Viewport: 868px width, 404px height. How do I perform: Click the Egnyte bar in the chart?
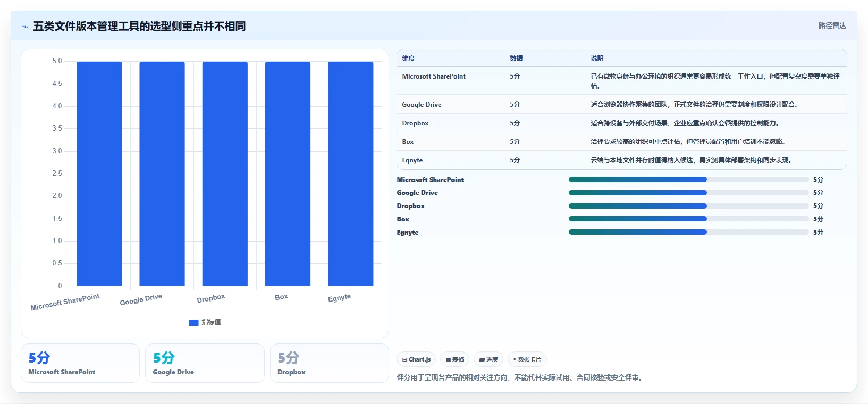[351, 174]
